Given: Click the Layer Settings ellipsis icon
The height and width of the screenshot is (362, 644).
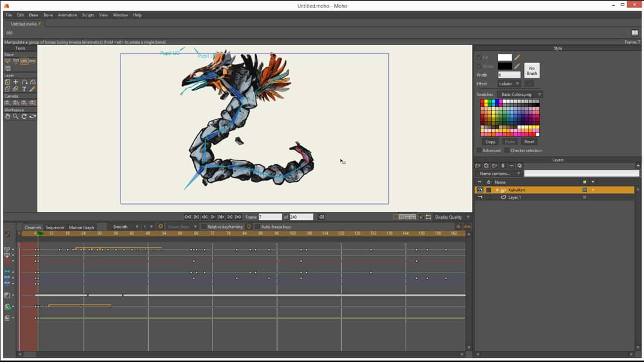Looking at the screenshot, I should (x=511, y=166).
